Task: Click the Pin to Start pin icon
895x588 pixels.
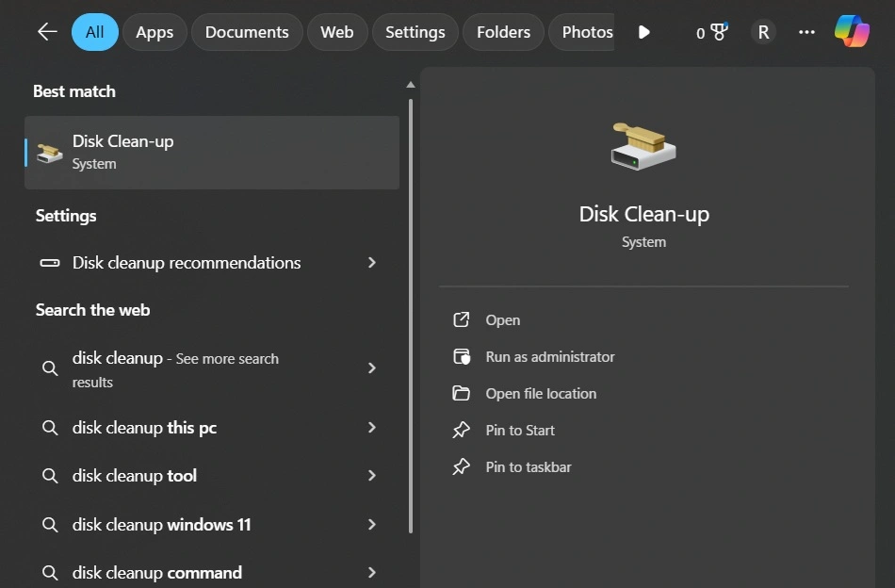Action: pyautogui.click(x=461, y=430)
